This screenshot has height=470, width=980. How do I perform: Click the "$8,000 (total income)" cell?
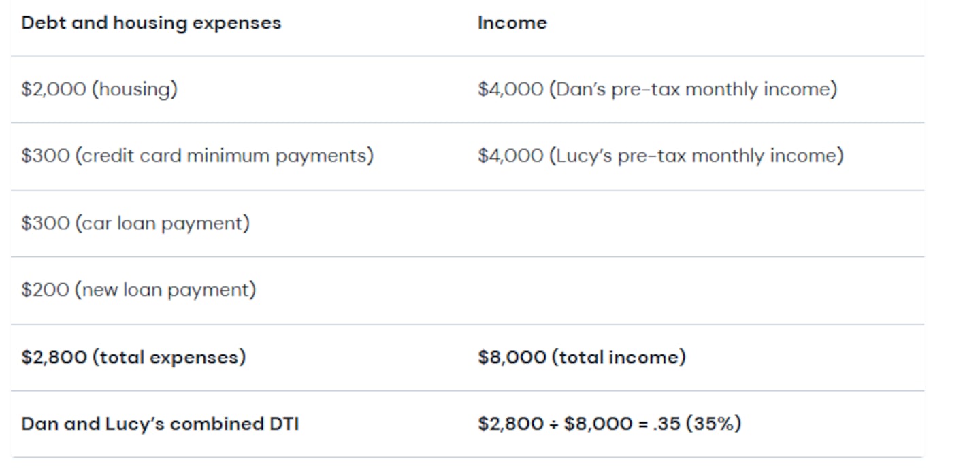pyautogui.click(x=581, y=357)
